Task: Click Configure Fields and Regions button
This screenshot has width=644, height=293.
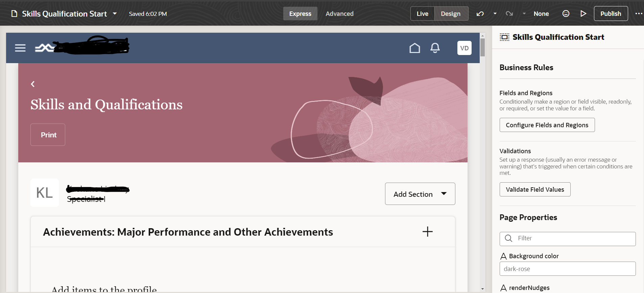Action: tap(547, 125)
